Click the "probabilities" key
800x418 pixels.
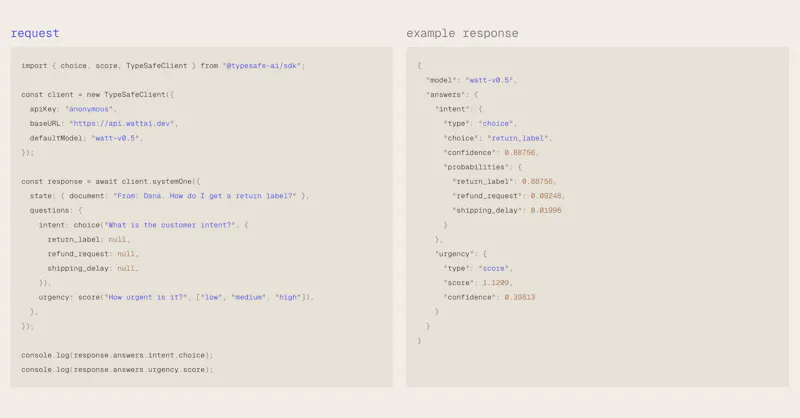tap(477, 167)
